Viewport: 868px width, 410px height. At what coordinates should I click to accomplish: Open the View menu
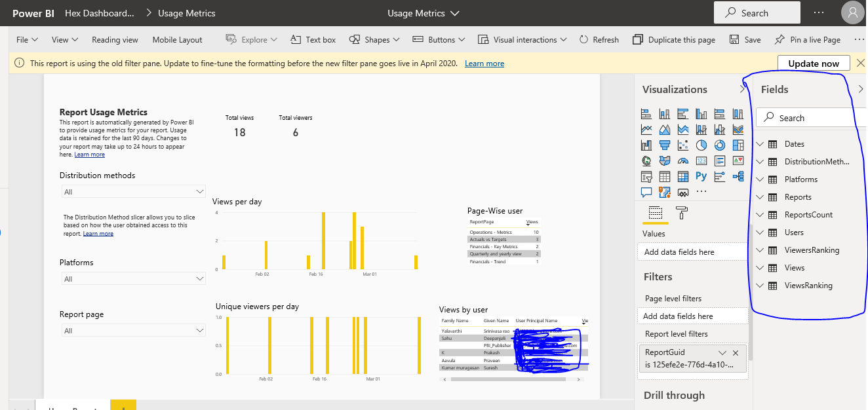point(65,40)
